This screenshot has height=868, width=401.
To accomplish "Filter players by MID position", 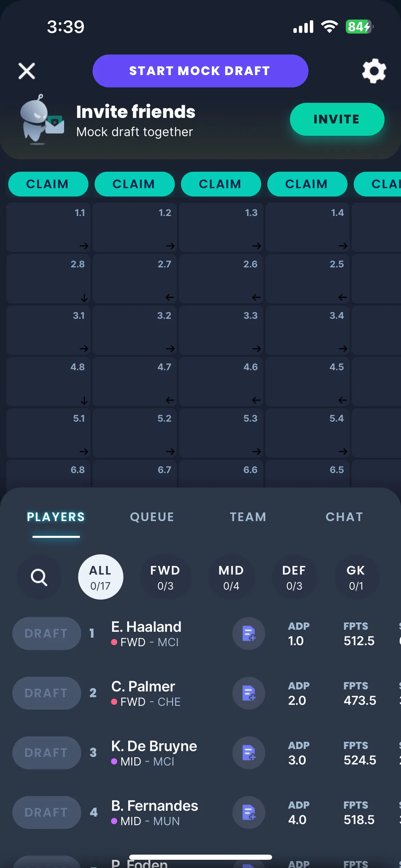I will (x=231, y=577).
